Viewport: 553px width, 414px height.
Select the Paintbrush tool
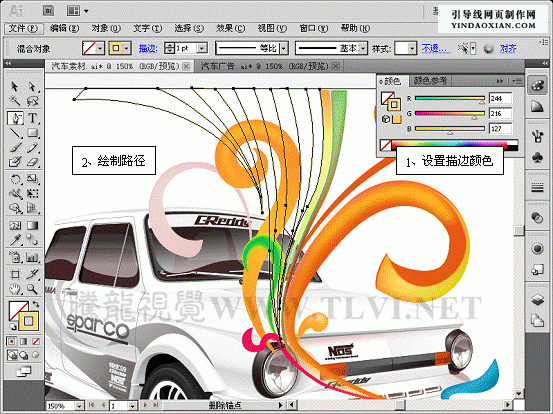tap(15, 147)
